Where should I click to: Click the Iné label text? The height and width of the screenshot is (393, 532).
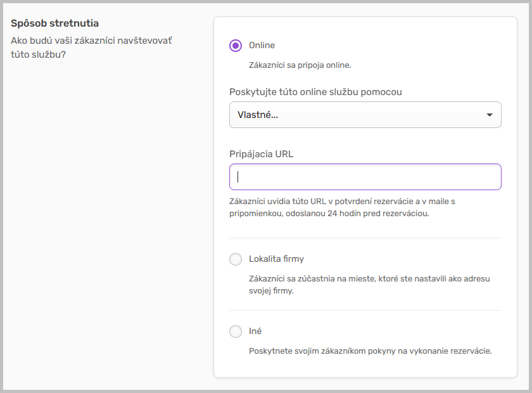[255, 332]
